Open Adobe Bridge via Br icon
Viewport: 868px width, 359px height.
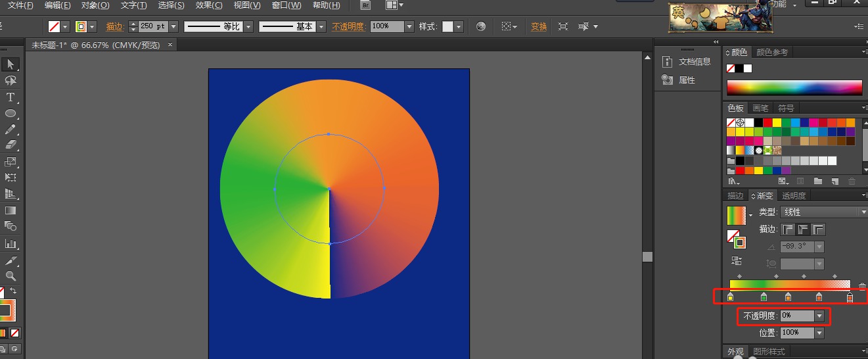(x=366, y=5)
